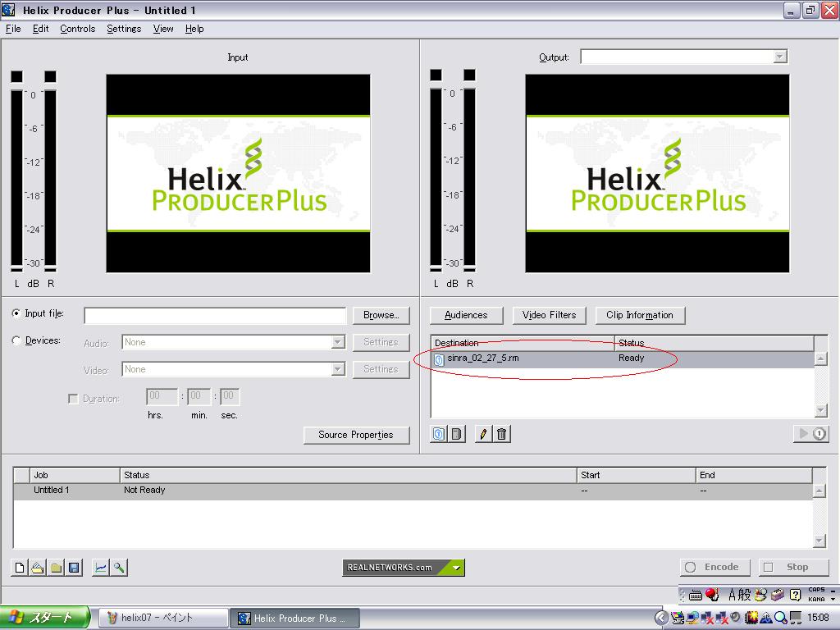Open Clip Information
The image size is (840, 630).
(640, 315)
